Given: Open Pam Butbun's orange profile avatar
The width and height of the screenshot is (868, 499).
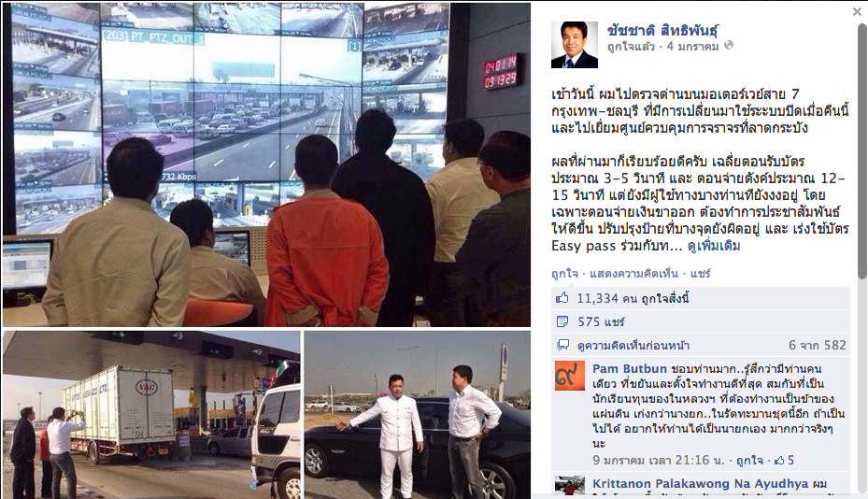Looking at the screenshot, I should 570,376.
